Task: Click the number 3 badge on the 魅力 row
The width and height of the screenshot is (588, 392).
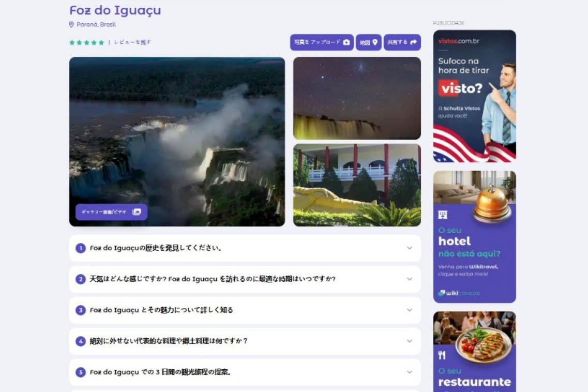Action: [x=81, y=310]
